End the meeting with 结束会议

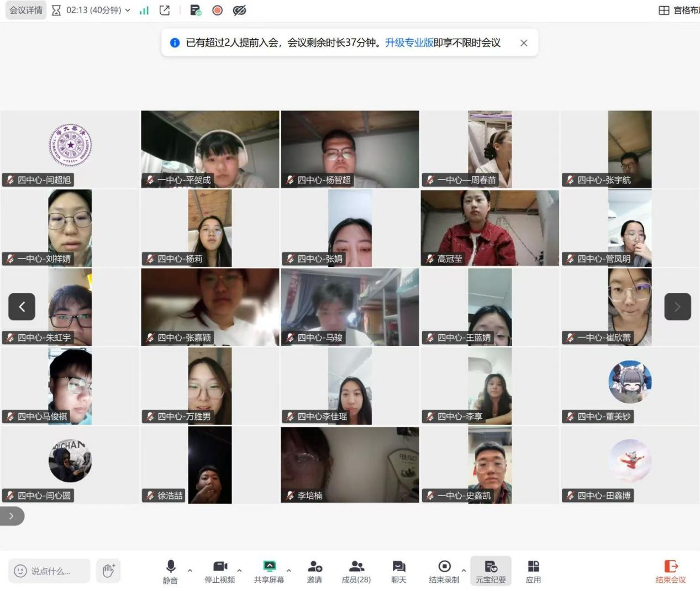click(671, 572)
